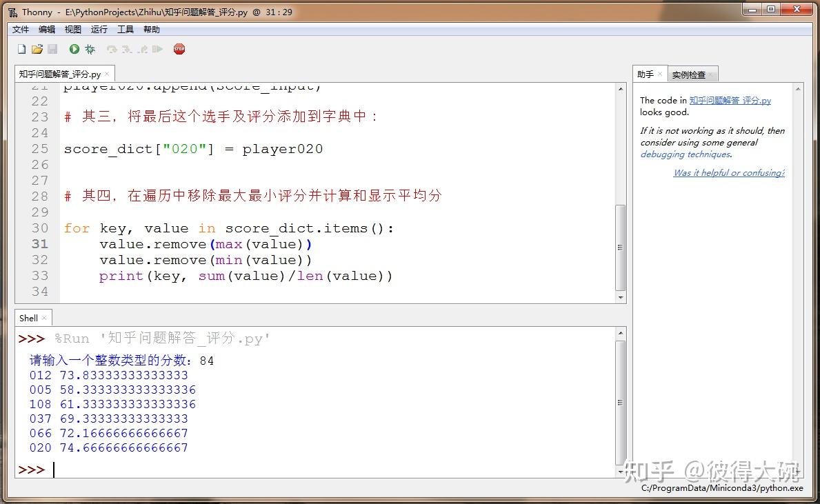Click the greyed Step over icon
This screenshot has height=504, width=820.
tap(112, 49)
